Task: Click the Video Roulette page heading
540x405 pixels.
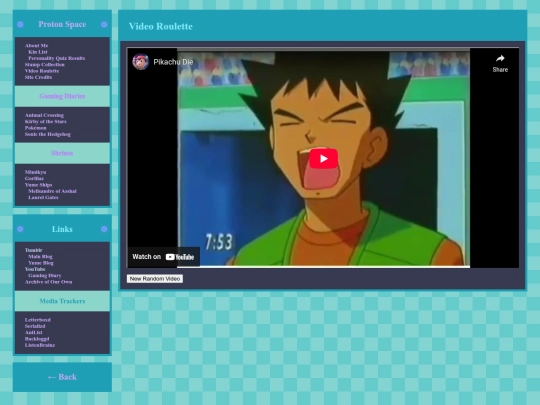Action: pyautogui.click(x=161, y=26)
